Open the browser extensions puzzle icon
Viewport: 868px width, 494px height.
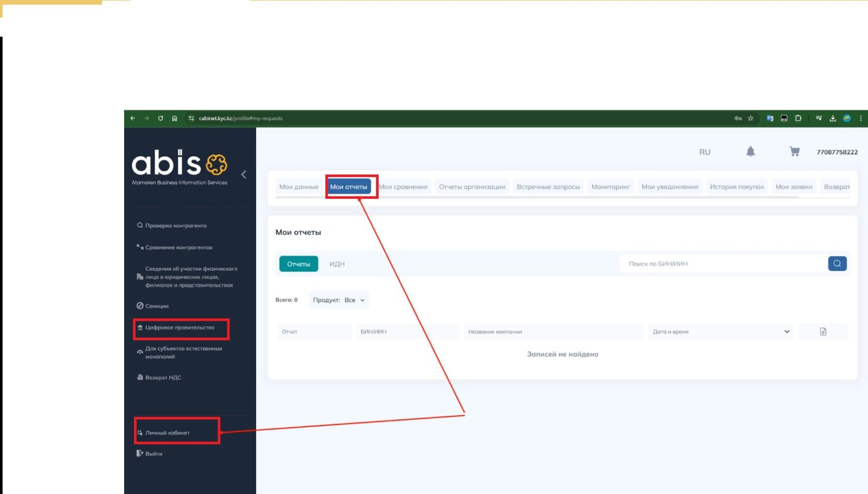(x=798, y=118)
